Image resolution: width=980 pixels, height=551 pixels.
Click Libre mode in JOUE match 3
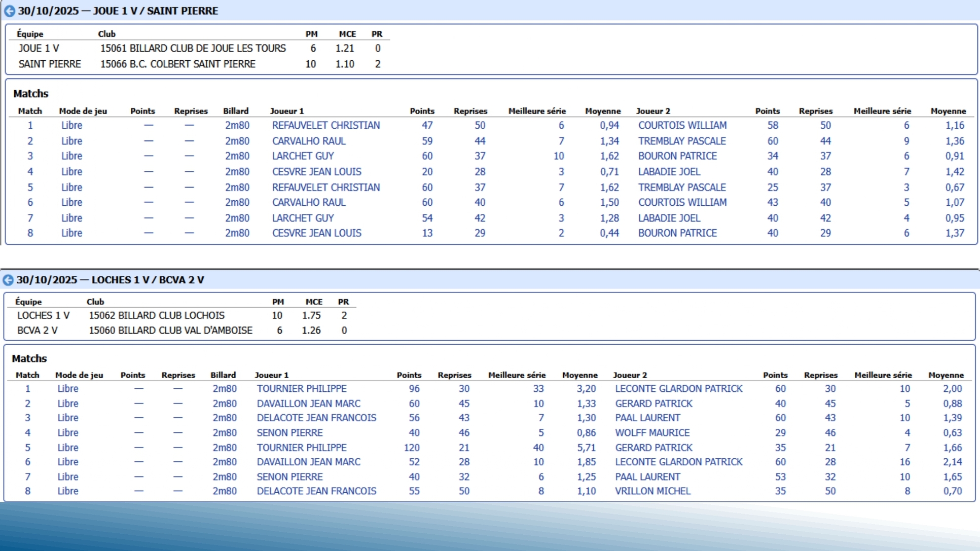71,156
